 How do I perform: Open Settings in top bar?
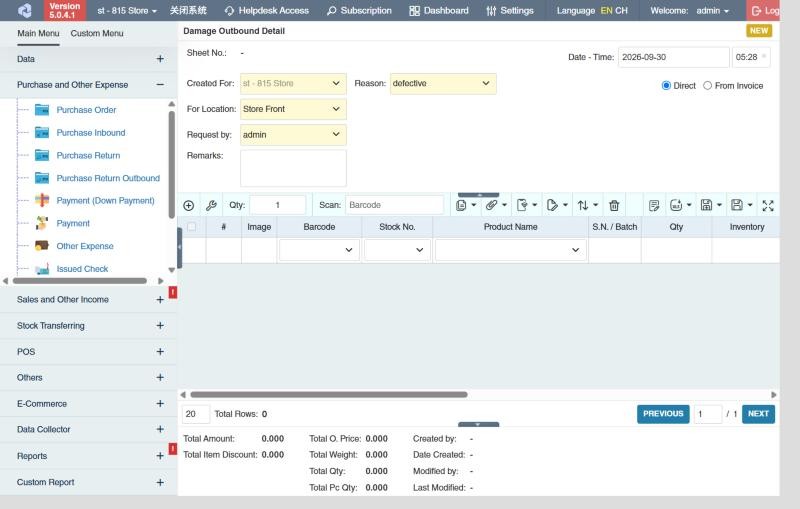click(510, 11)
